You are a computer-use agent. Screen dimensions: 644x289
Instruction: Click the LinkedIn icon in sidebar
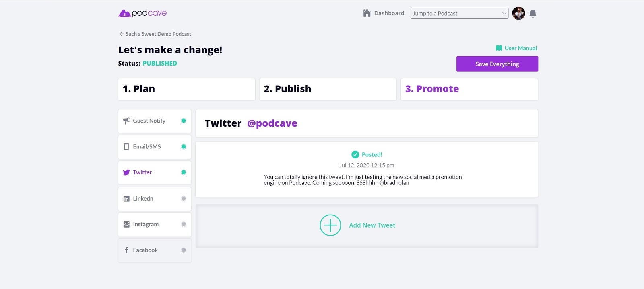(126, 199)
